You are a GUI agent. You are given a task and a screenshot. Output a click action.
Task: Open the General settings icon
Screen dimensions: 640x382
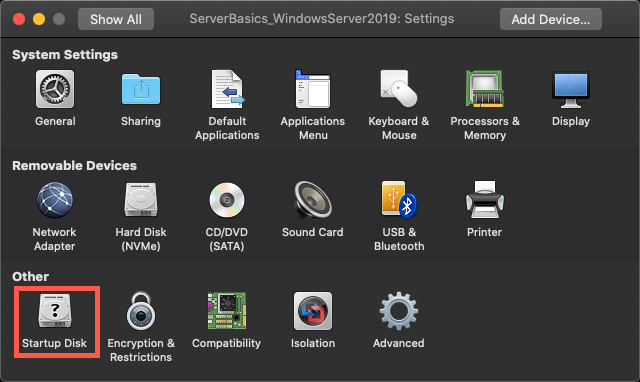click(55, 89)
